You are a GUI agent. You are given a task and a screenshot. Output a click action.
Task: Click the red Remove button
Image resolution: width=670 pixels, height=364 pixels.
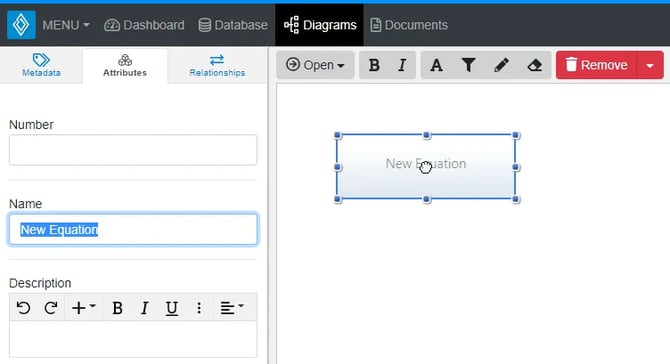click(597, 65)
